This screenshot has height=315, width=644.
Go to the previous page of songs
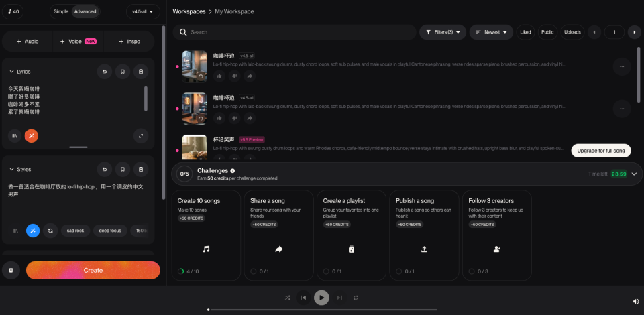click(594, 32)
